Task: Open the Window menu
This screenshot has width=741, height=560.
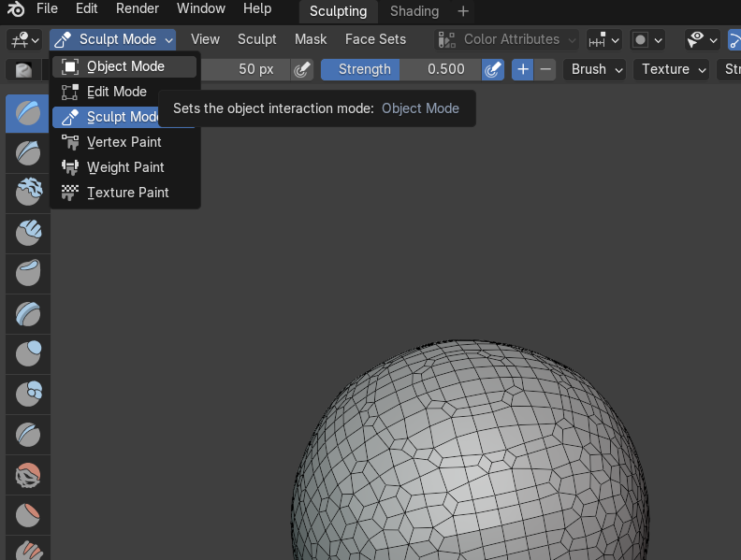Action: (201, 8)
